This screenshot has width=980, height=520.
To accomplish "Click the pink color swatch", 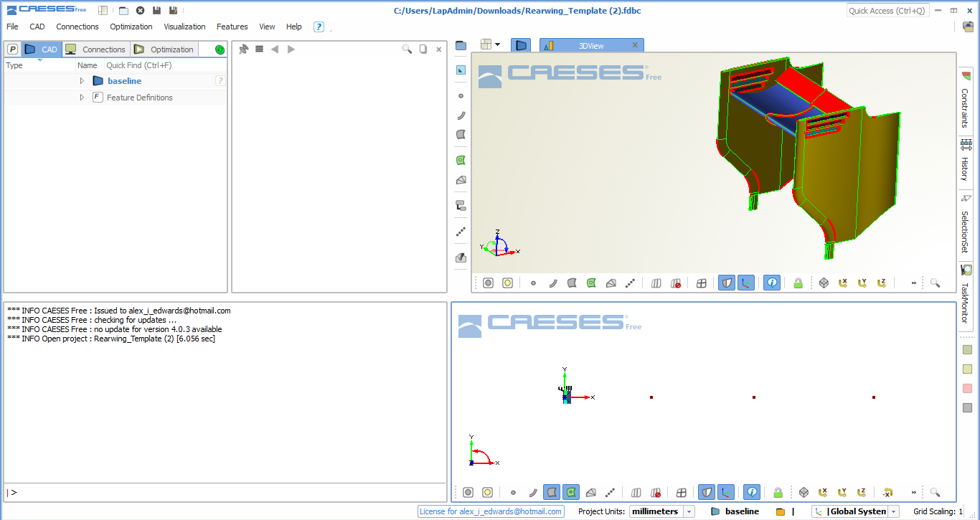I will [967, 389].
